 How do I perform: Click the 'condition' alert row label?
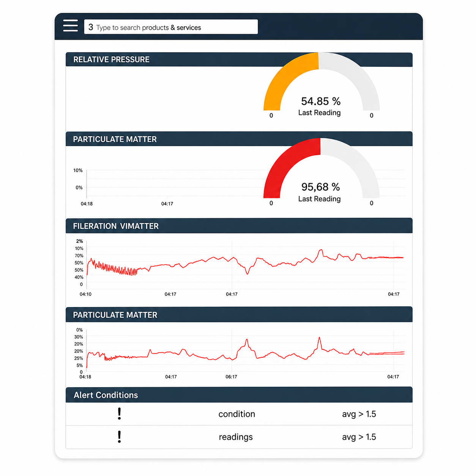(x=237, y=414)
